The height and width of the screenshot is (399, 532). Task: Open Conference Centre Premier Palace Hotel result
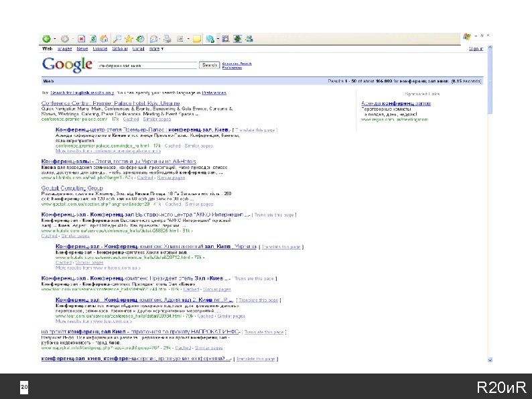click(x=111, y=103)
